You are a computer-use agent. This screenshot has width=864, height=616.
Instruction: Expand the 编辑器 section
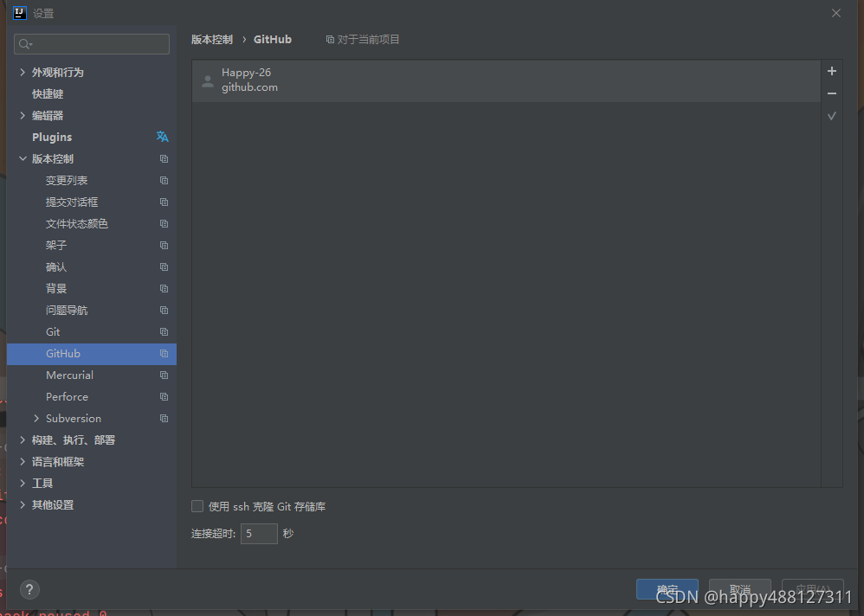point(23,115)
